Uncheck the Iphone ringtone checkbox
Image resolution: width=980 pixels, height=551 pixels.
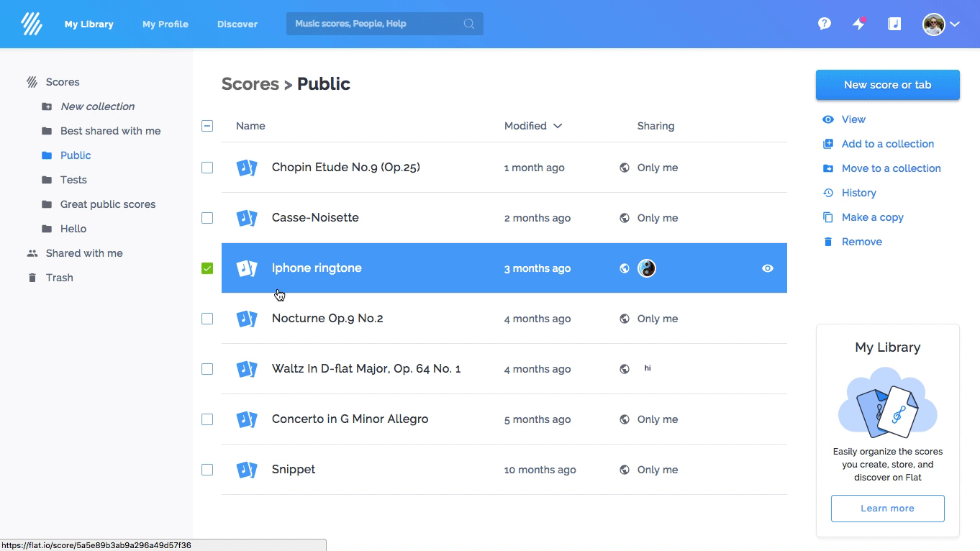207,268
